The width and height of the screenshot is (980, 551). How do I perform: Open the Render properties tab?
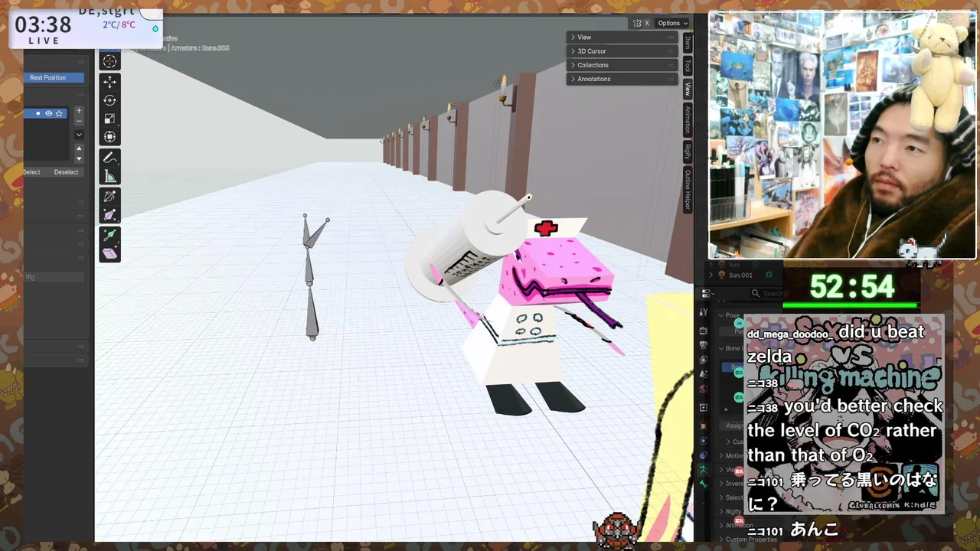[x=704, y=331]
